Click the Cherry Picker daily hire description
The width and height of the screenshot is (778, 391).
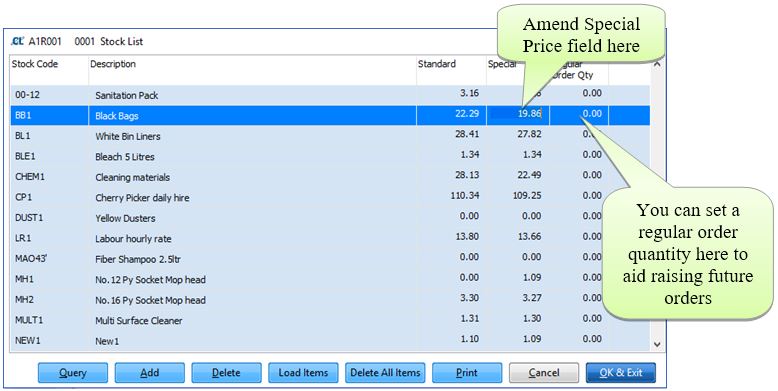pos(142,198)
